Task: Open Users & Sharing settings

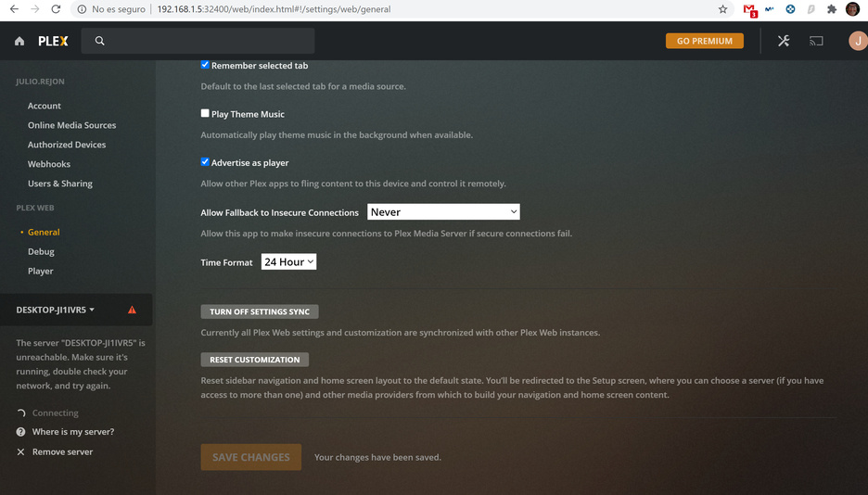Action: coord(60,183)
